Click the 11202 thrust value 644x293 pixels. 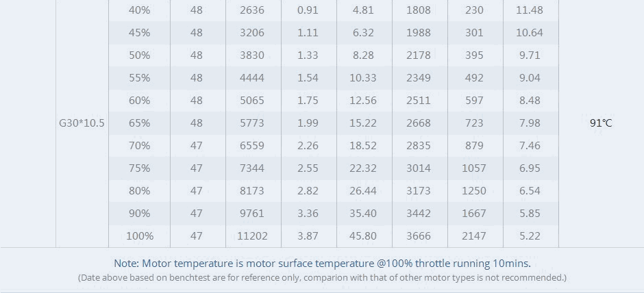pyautogui.click(x=252, y=236)
